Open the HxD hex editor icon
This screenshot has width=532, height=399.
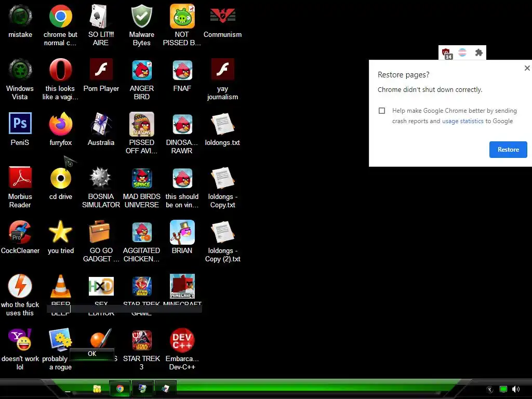click(101, 286)
